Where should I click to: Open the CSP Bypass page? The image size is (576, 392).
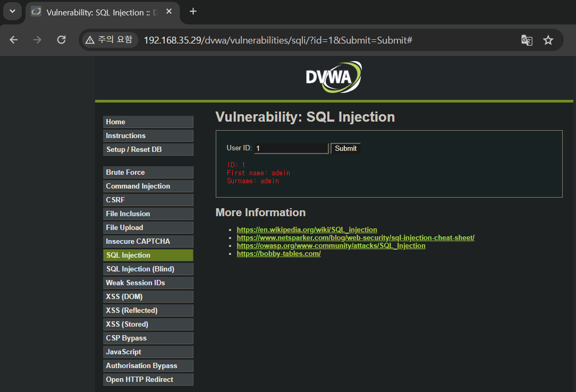pos(148,338)
